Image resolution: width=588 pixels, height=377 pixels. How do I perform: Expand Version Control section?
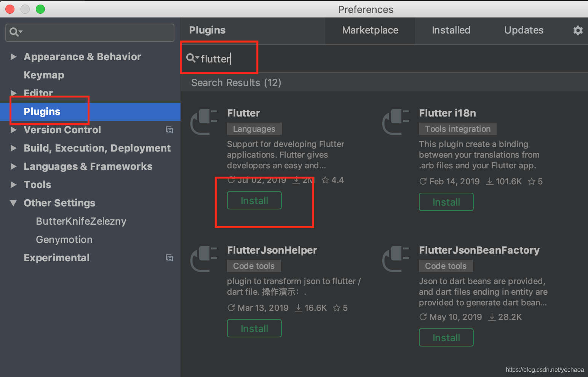[x=14, y=130]
